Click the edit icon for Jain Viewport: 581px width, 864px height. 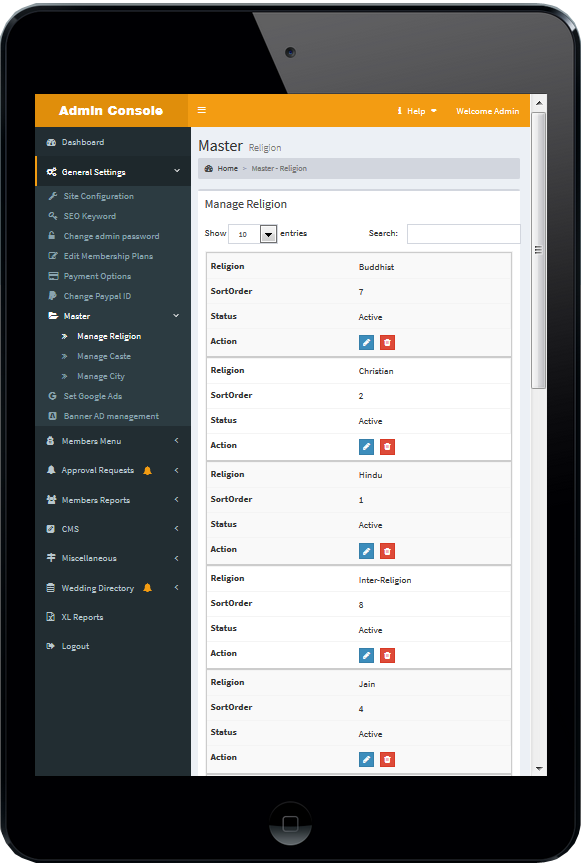click(366, 759)
